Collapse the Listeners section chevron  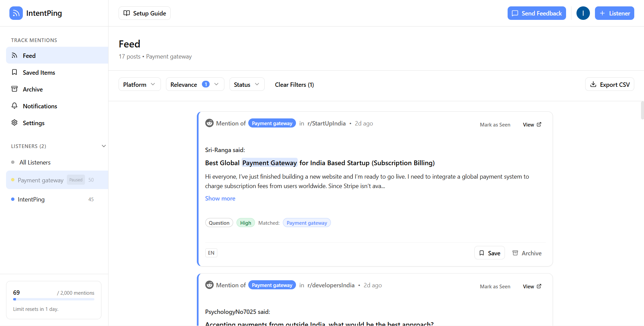(x=103, y=146)
